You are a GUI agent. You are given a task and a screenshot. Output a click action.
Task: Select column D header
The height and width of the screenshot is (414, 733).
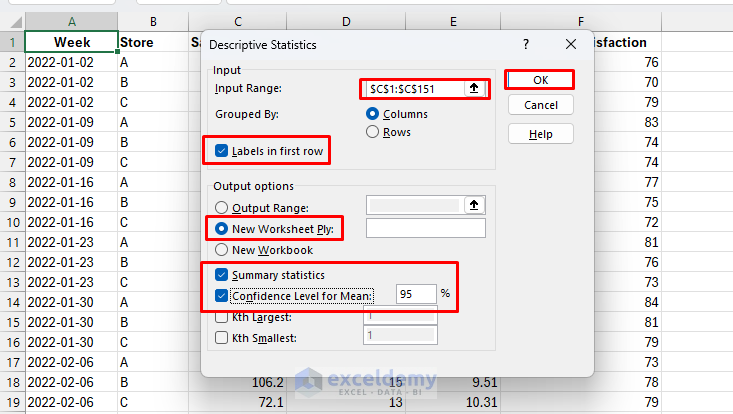(346, 21)
